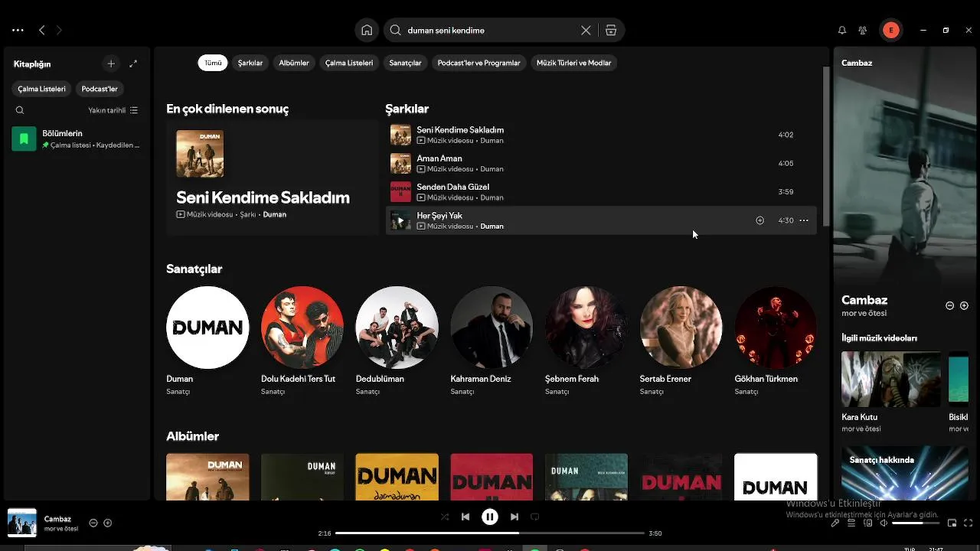Select the Tümü filter tab
The image size is (980, 551).
(213, 63)
